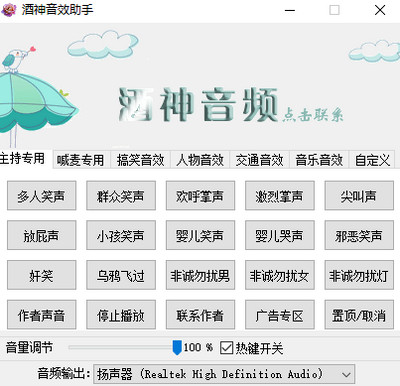Image resolution: width=400 pixels, height=386 pixels.
Task: Play the 非诚勿扰女 effect
Action: pos(280,275)
